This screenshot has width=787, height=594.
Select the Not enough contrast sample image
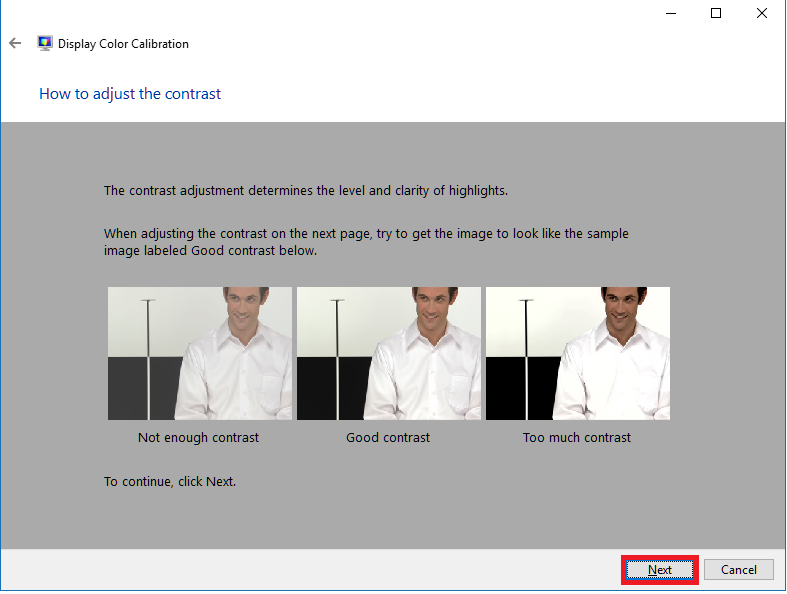[x=200, y=353]
